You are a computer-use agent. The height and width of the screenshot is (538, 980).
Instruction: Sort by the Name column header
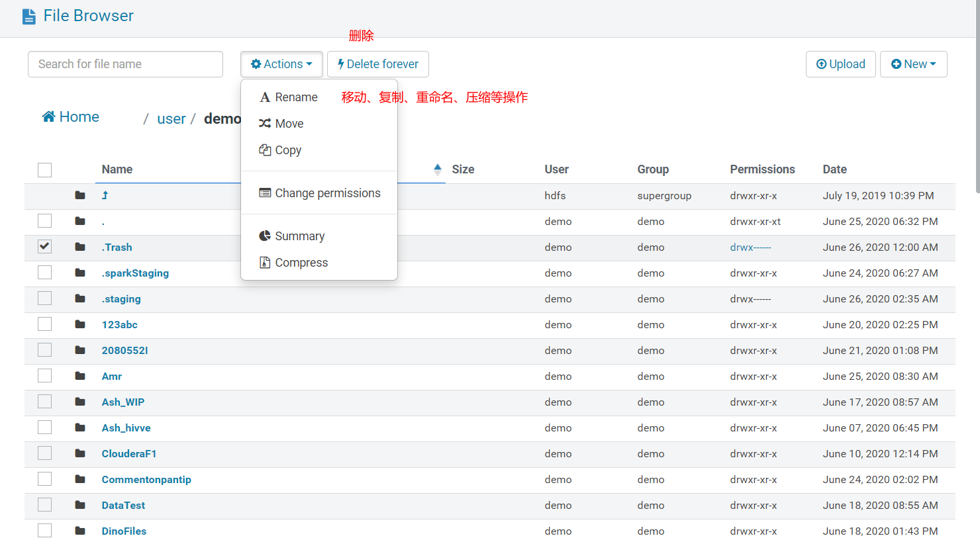coord(117,169)
